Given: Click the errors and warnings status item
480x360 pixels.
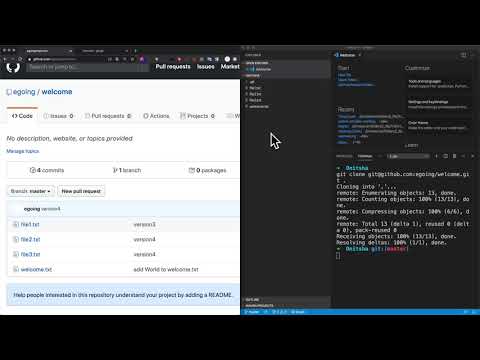Looking at the screenshot, I should point(279,312).
